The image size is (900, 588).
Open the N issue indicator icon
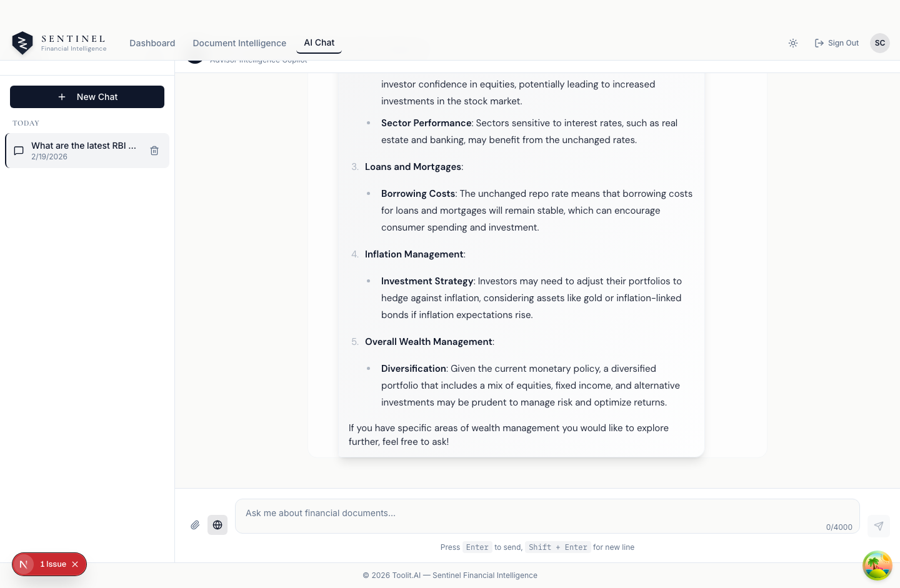tap(24, 564)
